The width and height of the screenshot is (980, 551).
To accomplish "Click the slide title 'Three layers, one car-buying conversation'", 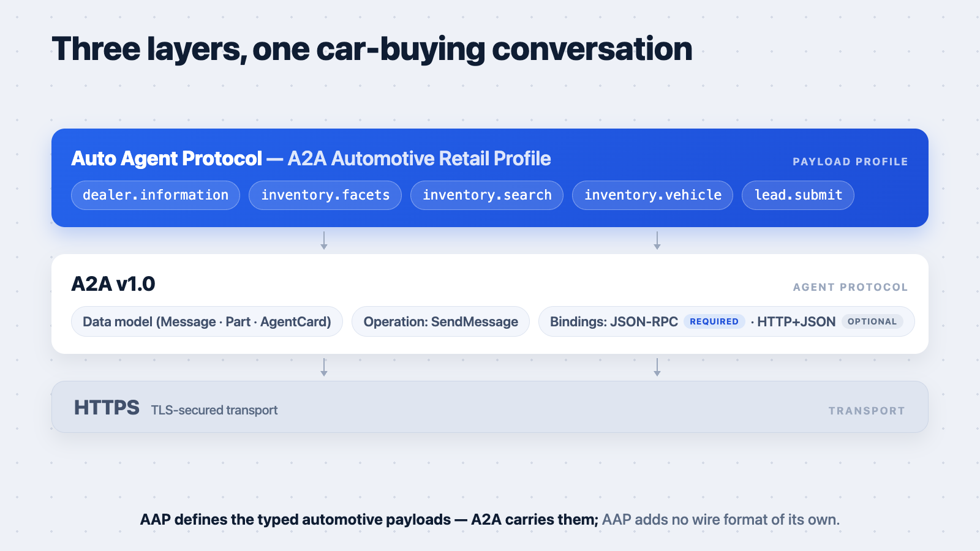I will [372, 49].
